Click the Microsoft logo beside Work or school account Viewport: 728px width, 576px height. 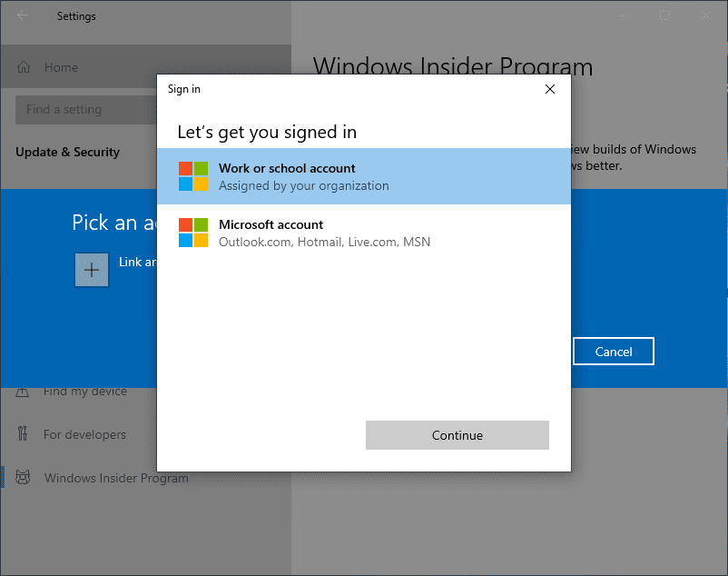(x=193, y=176)
